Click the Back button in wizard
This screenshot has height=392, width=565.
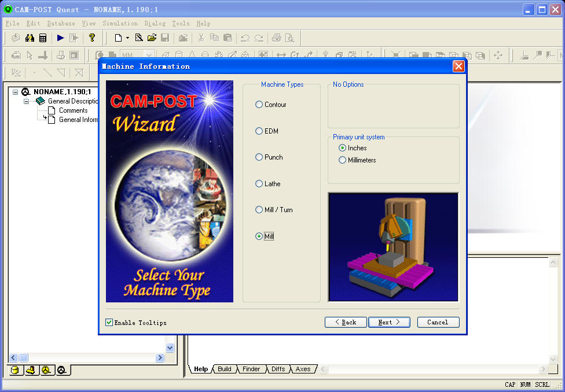[x=346, y=322]
